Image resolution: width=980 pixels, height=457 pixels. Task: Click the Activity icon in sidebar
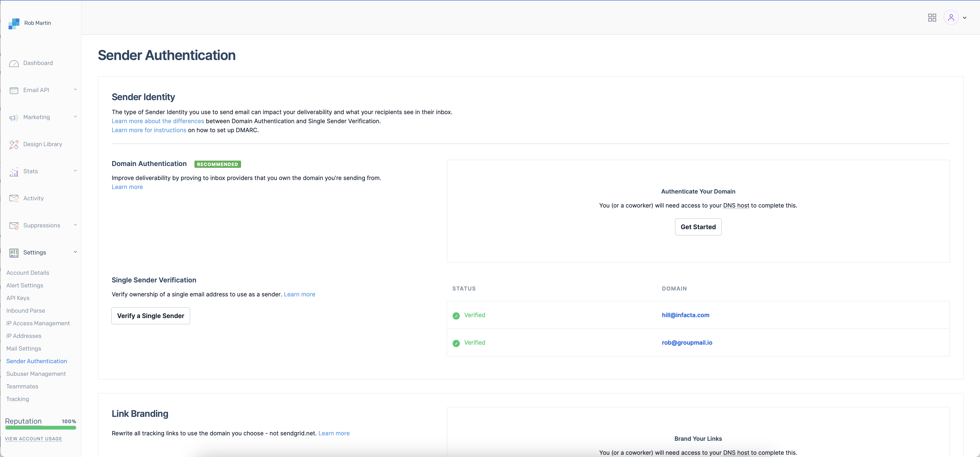pyautogui.click(x=14, y=198)
